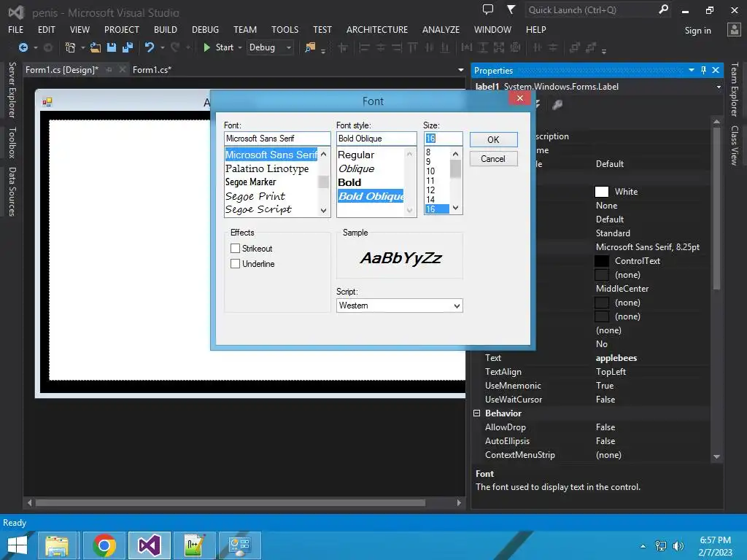Click the pin icon on Form1.cs [Design] tab
The height and width of the screenshot is (560, 747).
point(109,70)
